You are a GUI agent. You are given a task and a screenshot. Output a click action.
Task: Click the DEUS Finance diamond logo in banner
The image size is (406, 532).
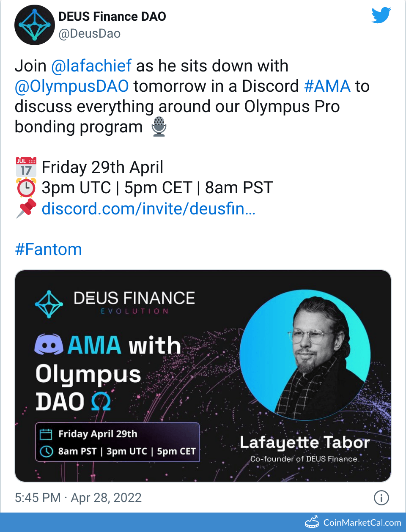pos(49,304)
